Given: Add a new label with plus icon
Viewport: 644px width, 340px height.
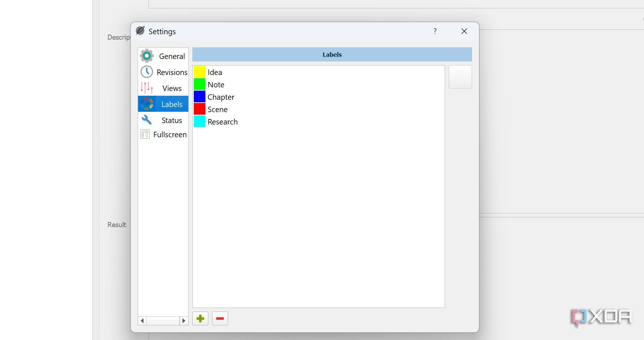Looking at the screenshot, I should click(200, 319).
